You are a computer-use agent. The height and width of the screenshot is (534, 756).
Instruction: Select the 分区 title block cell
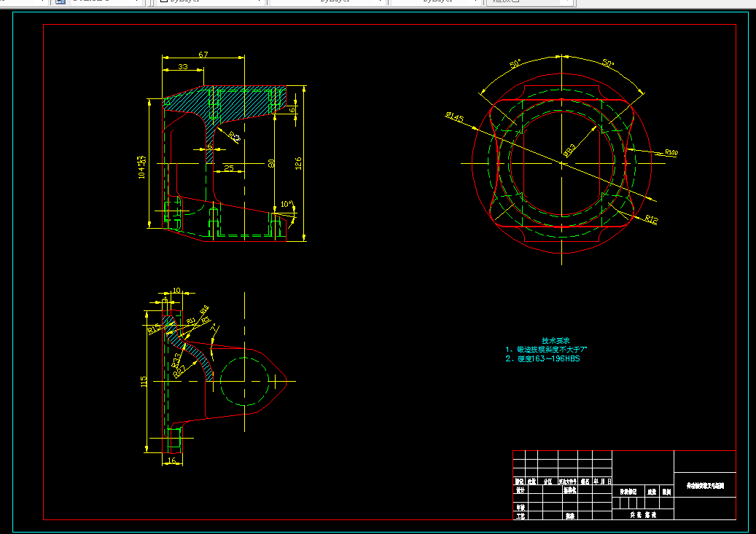(547, 482)
